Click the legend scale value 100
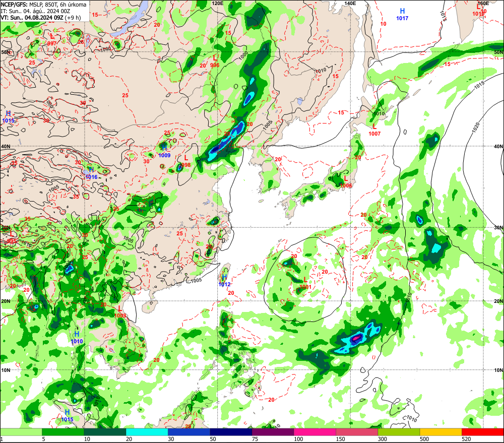Screen dimensions: 504x443 (298, 439)
